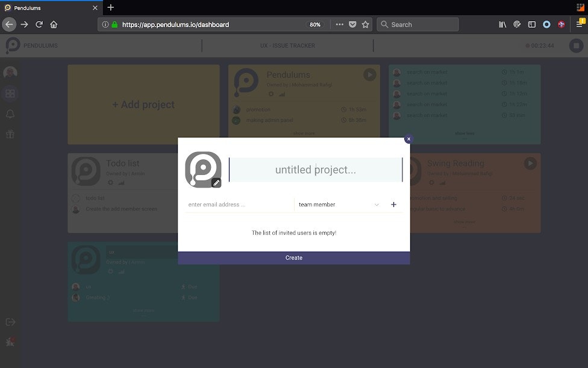Go back with browser back arrow
Image resolution: width=588 pixels, height=368 pixels.
9,24
